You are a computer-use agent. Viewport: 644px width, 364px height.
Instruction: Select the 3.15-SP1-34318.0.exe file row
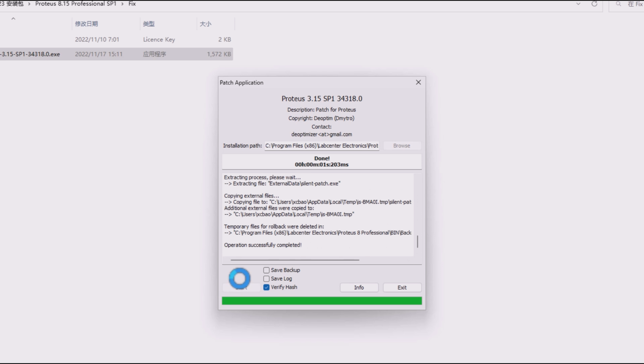116,54
